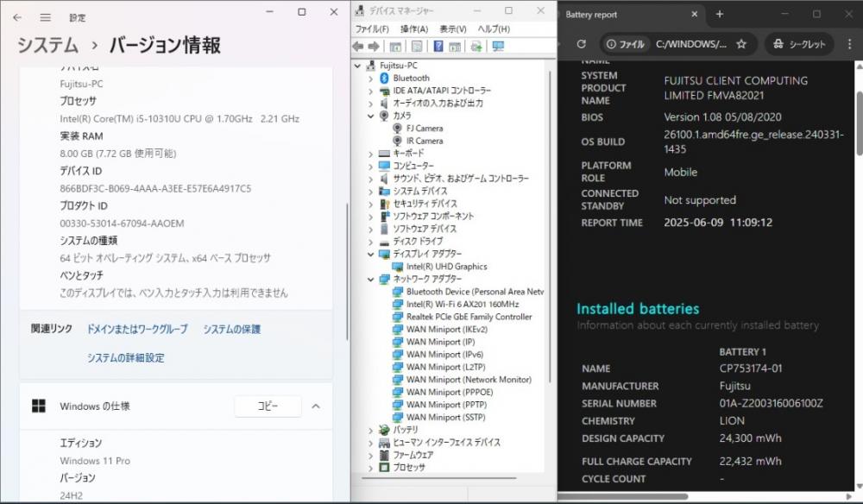Select the IR Camera device

(x=425, y=141)
